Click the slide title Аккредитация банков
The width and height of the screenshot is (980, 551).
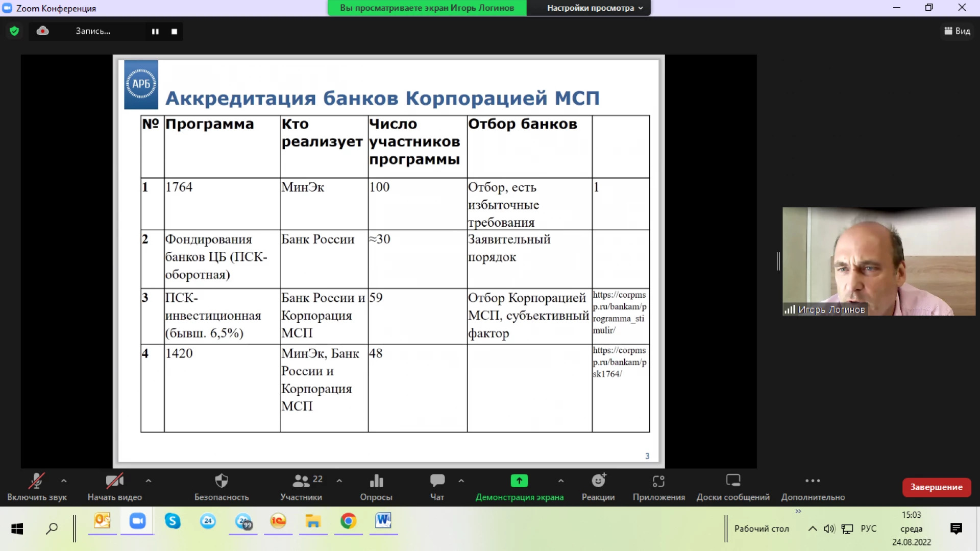pyautogui.click(x=382, y=98)
